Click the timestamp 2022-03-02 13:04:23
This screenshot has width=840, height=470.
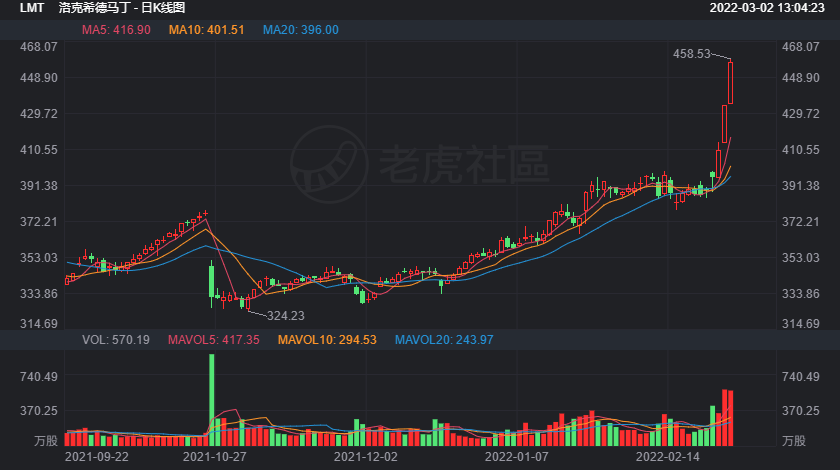pos(767,8)
